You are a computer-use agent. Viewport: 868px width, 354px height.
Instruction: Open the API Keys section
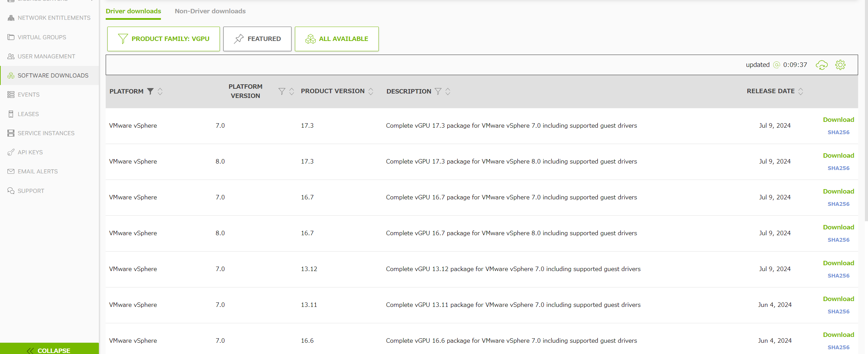(30, 152)
